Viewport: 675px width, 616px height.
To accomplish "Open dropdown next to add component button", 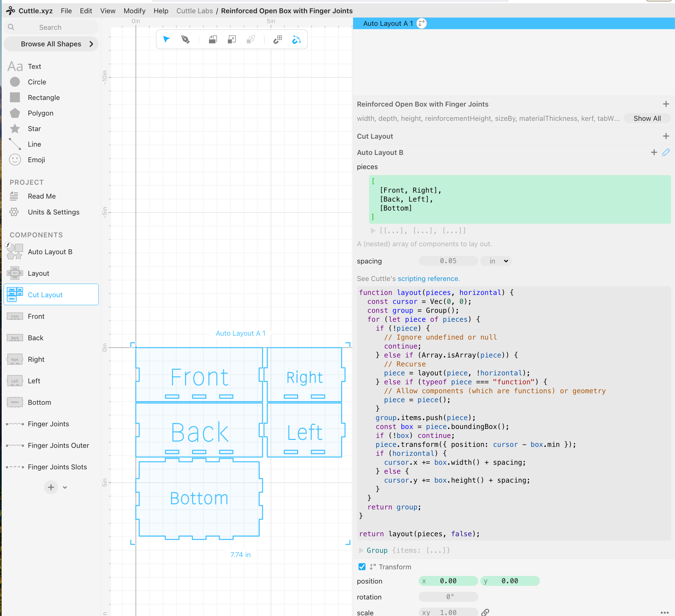I will click(65, 488).
